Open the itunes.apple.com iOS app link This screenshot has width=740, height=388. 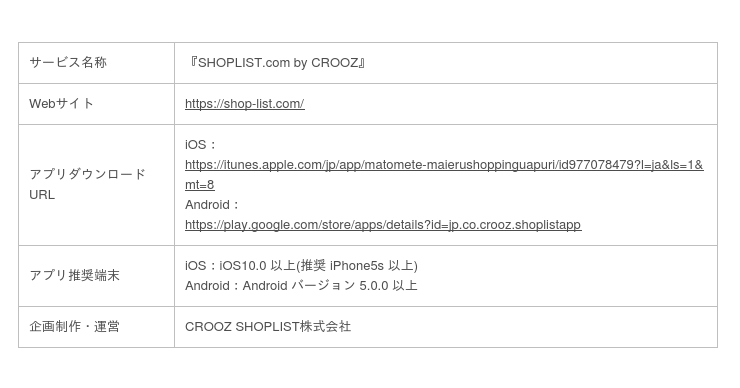[x=444, y=165]
